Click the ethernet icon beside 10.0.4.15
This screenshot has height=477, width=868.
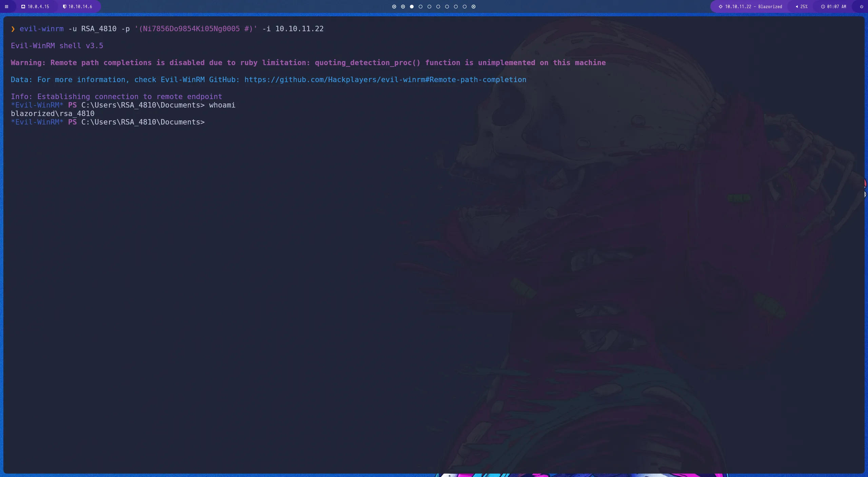[x=23, y=6]
